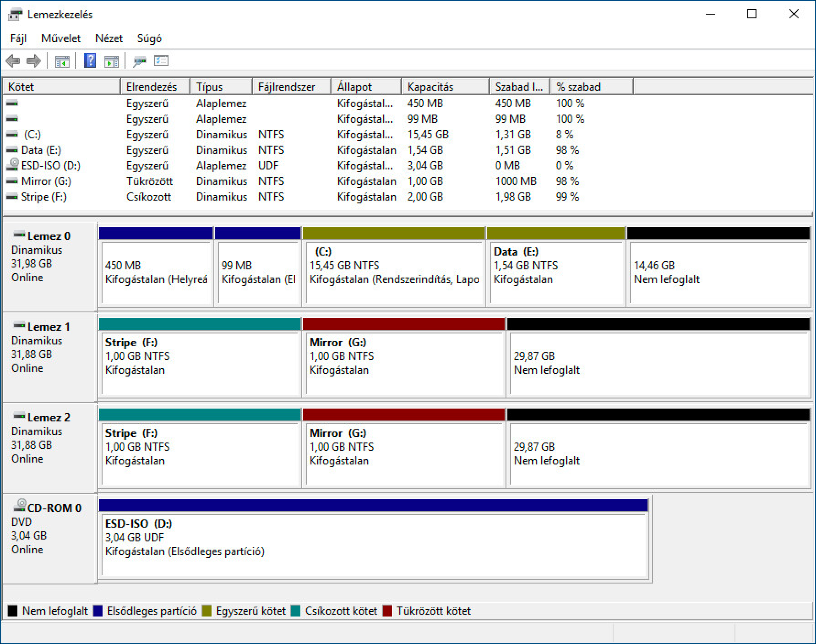
Task: Click the disk icon beside Lemez 1
Action: [19, 325]
